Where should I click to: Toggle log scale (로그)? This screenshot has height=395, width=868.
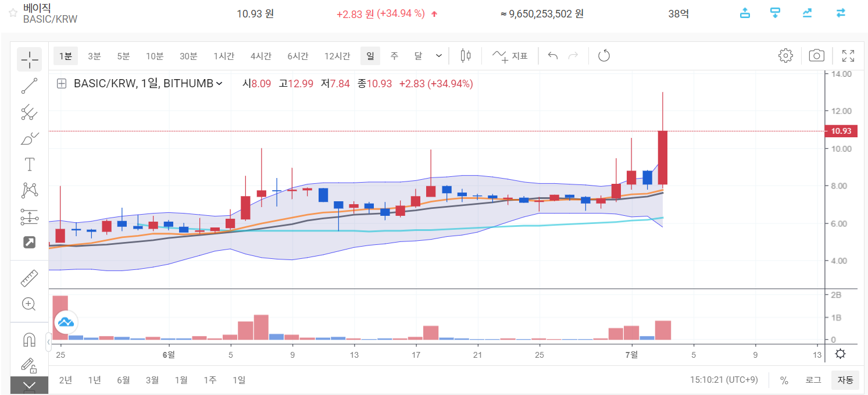(813, 380)
